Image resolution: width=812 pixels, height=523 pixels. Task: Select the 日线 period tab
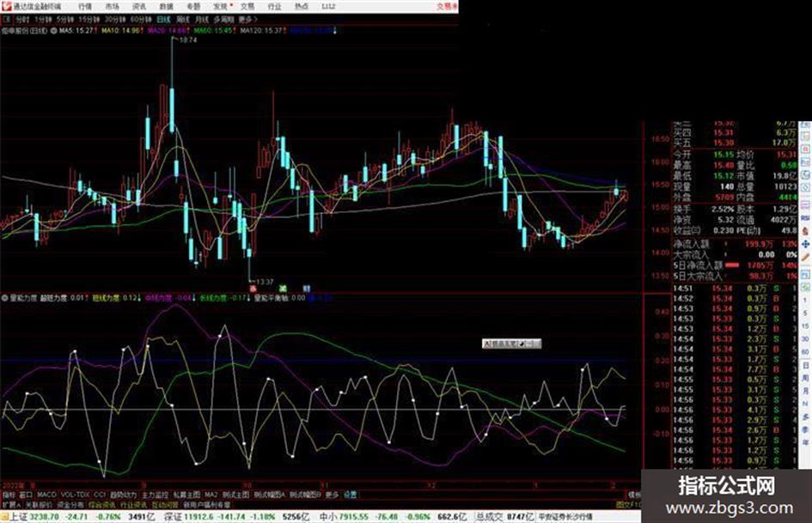point(163,20)
